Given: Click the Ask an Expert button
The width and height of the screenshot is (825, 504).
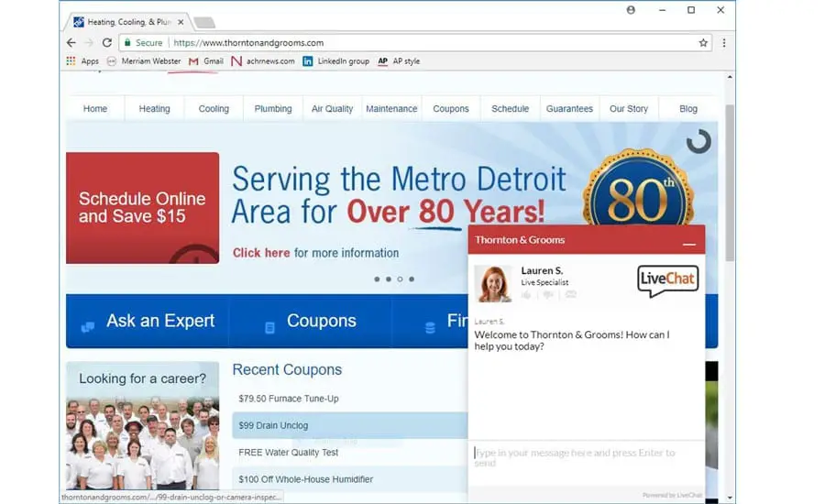Looking at the screenshot, I should click(x=148, y=321).
